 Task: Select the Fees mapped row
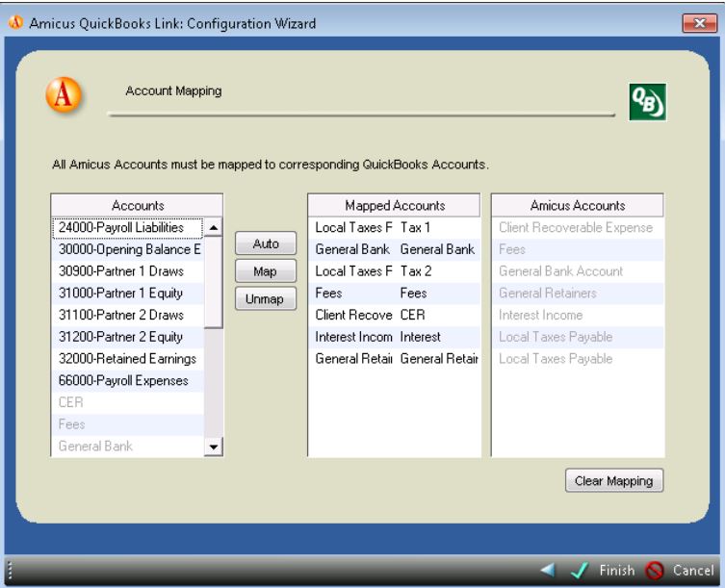(394, 294)
